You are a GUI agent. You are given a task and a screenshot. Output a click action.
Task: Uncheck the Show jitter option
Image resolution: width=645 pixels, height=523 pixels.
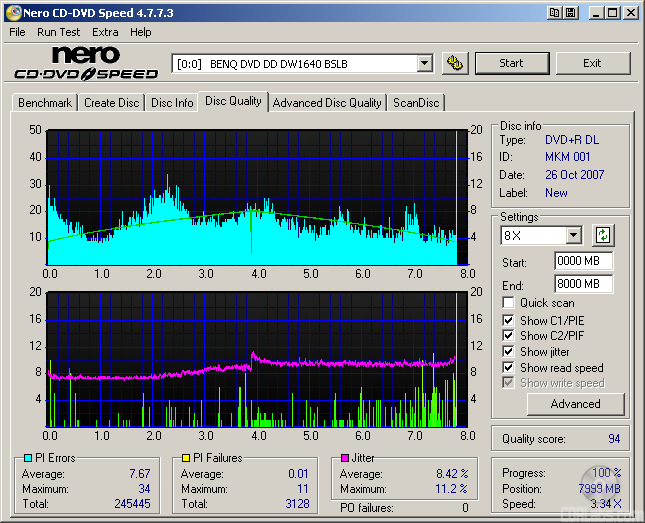click(509, 352)
